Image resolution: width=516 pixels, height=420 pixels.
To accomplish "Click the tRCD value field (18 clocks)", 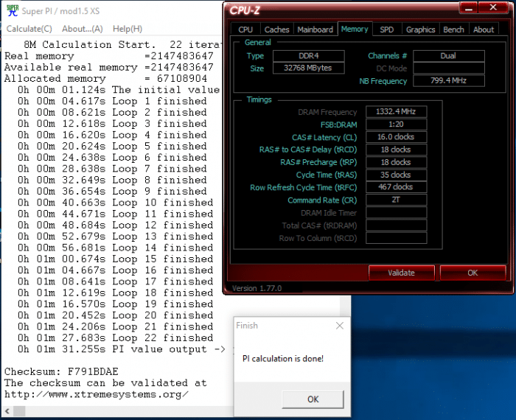I will pos(397,150).
